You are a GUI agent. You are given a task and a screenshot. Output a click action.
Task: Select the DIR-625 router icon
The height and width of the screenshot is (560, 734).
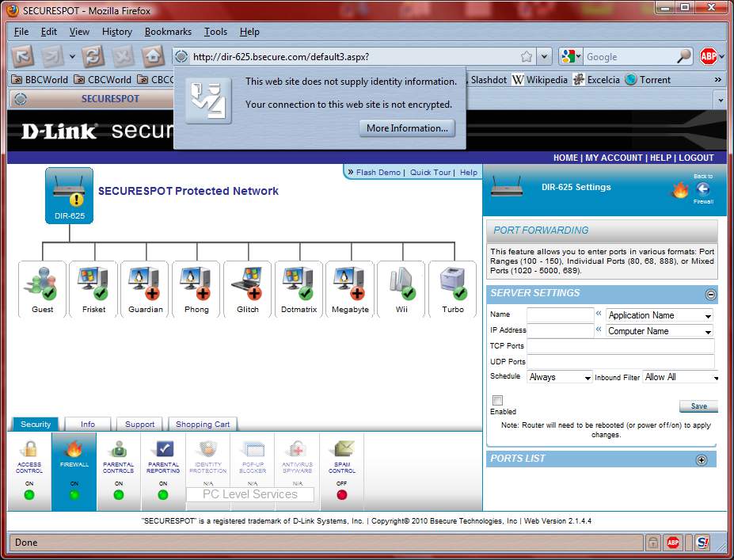click(x=69, y=196)
